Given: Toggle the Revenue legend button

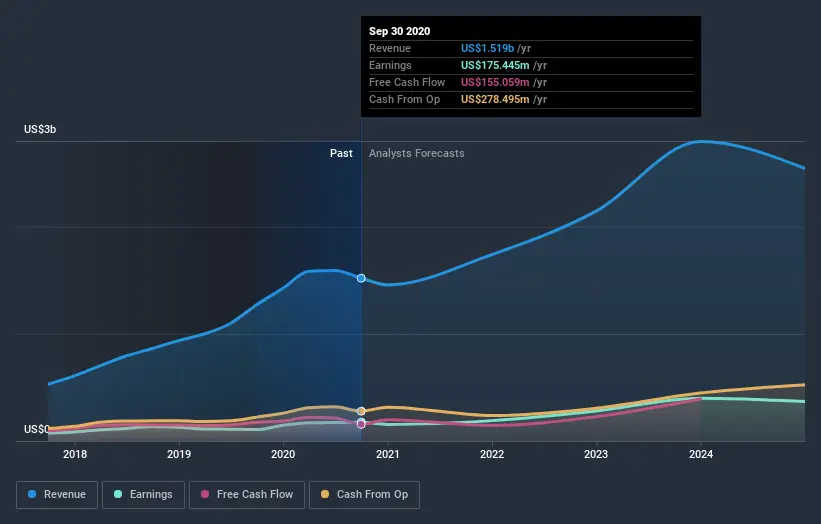Looking at the screenshot, I should [x=57, y=495].
